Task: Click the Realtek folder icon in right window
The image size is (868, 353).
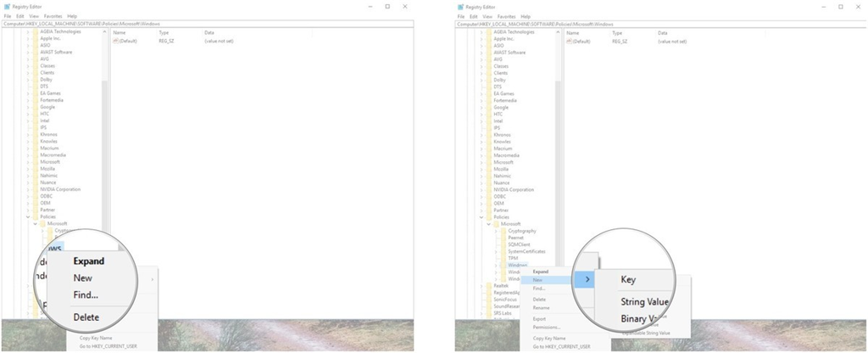Action: [489, 285]
